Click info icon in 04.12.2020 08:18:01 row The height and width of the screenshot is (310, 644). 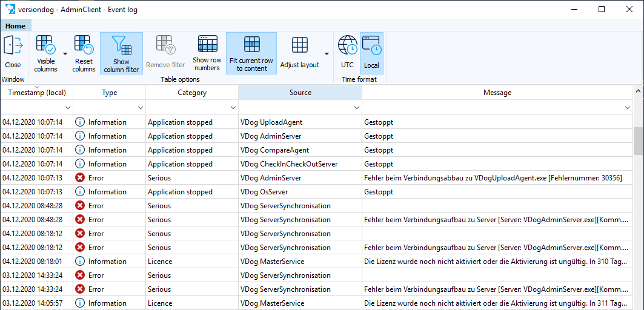(80, 261)
